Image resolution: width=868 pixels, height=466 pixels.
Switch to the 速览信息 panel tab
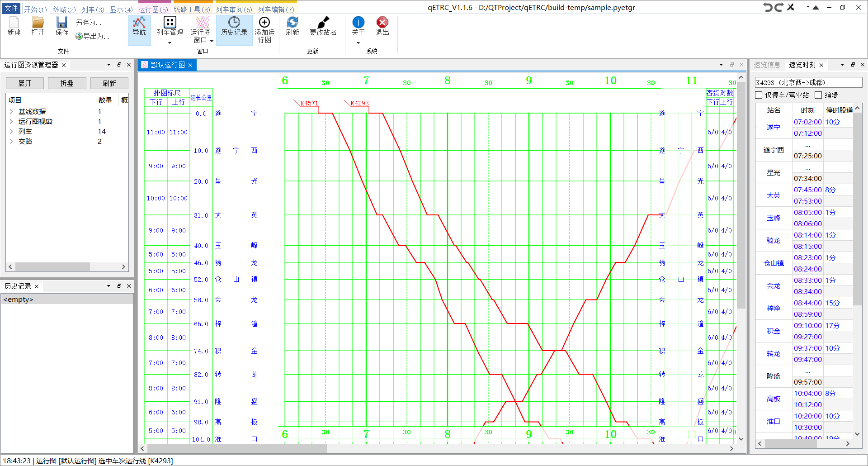pyautogui.click(x=767, y=65)
